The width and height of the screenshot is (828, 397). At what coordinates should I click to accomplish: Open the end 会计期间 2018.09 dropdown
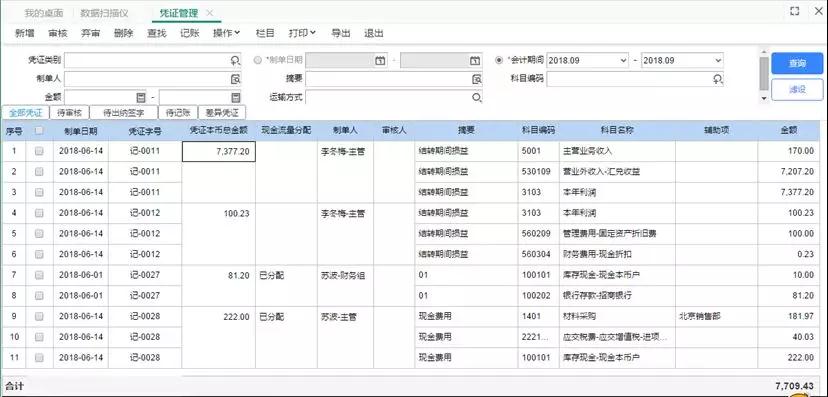718,61
